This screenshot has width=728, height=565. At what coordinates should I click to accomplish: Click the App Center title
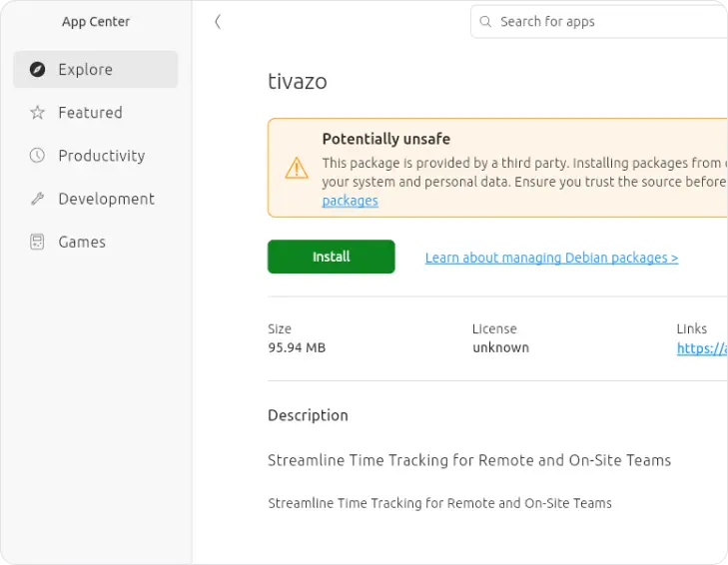(96, 22)
